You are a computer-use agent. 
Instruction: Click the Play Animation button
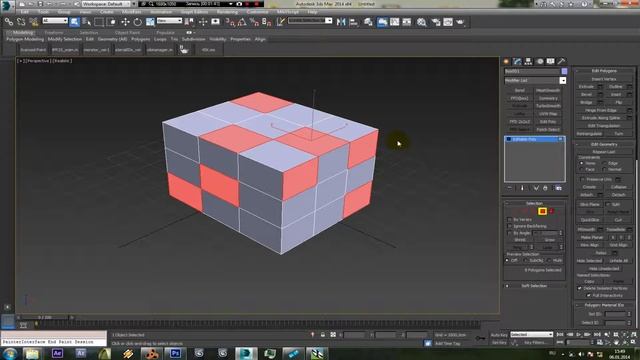click(578, 334)
